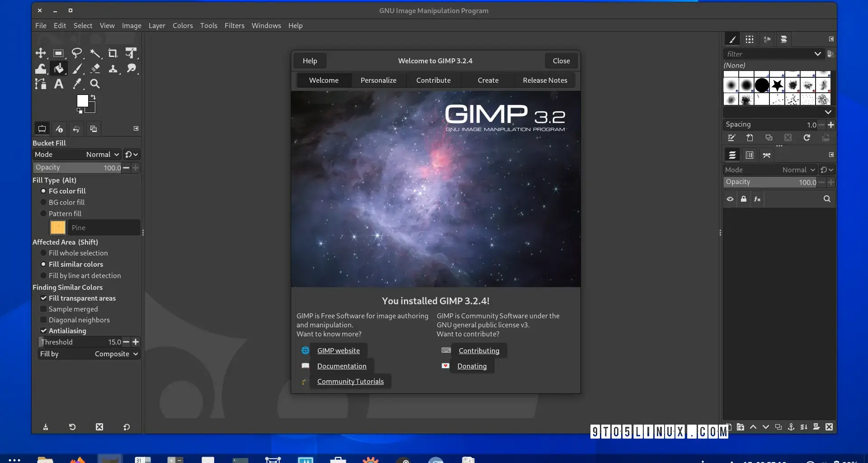Select the Move tool
This screenshot has width=868, height=463.
point(40,53)
